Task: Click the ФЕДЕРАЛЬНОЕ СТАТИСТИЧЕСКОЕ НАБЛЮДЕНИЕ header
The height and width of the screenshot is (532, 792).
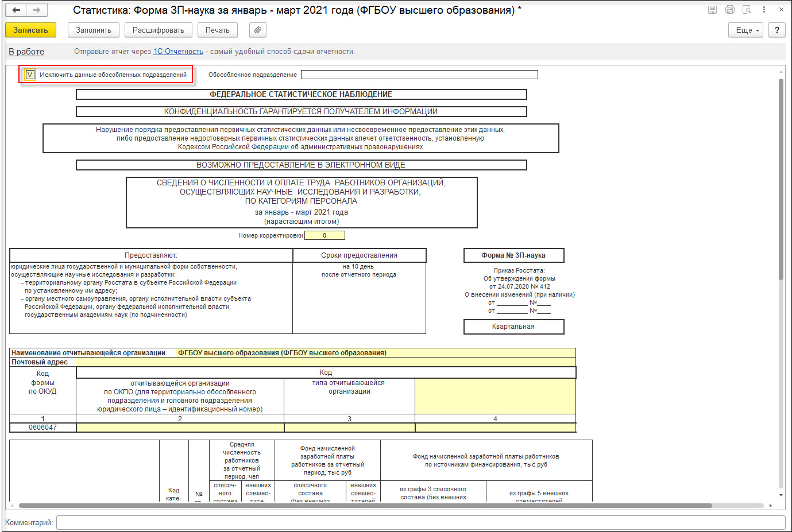Action: click(x=301, y=95)
